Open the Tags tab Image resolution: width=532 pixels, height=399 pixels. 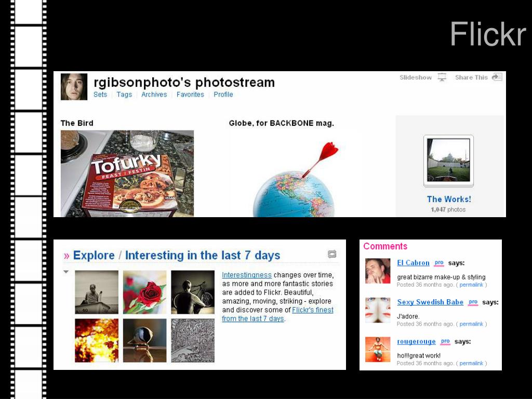(x=124, y=95)
